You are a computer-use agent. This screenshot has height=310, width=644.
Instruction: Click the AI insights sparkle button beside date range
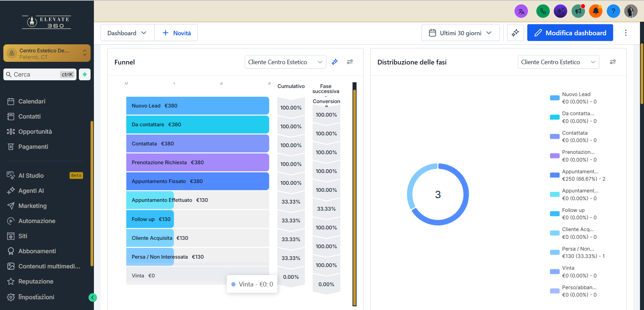point(516,33)
